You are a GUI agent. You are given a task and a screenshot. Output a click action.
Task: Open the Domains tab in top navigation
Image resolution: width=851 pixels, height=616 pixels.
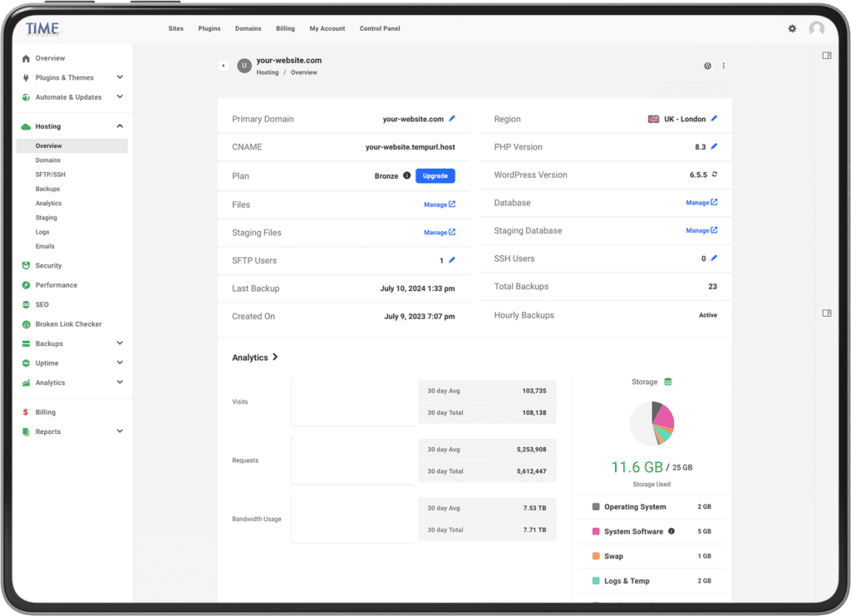click(248, 28)
